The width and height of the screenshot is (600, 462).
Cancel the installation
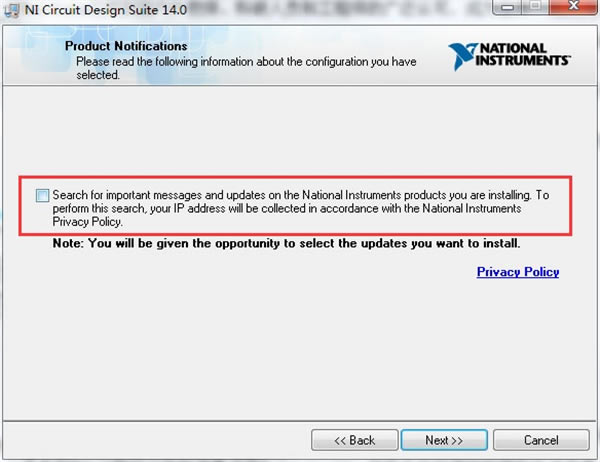(x=541, y=440)
